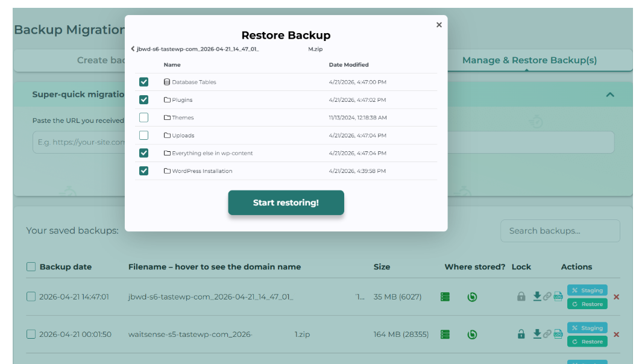
Task: Enable the Themes checkbox
Action: (143, 117)
